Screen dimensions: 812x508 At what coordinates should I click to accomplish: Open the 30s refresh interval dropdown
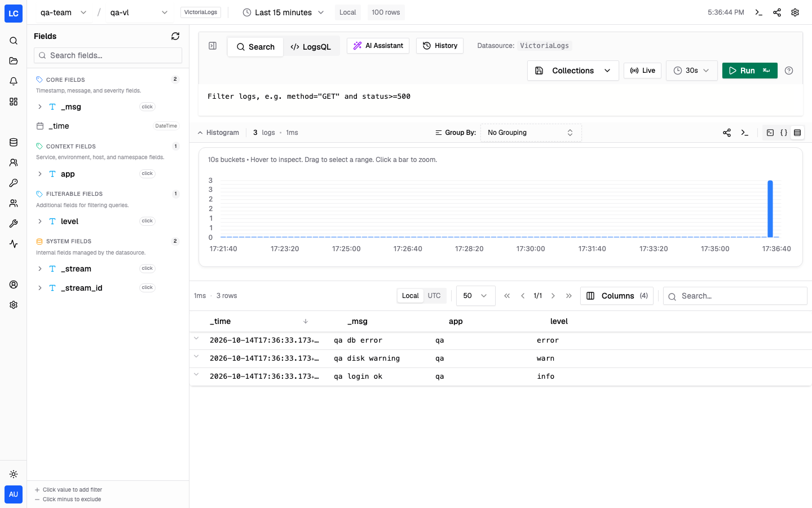[x=692, y=71]
